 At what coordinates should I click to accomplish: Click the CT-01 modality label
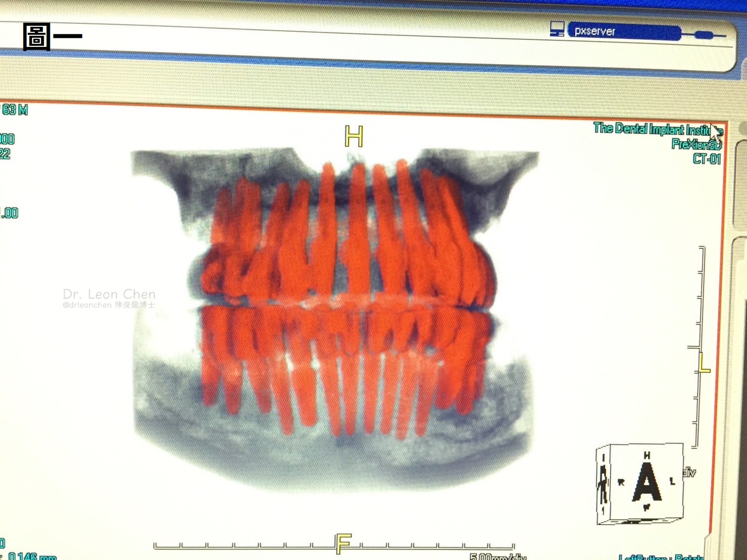coord(706,159)
